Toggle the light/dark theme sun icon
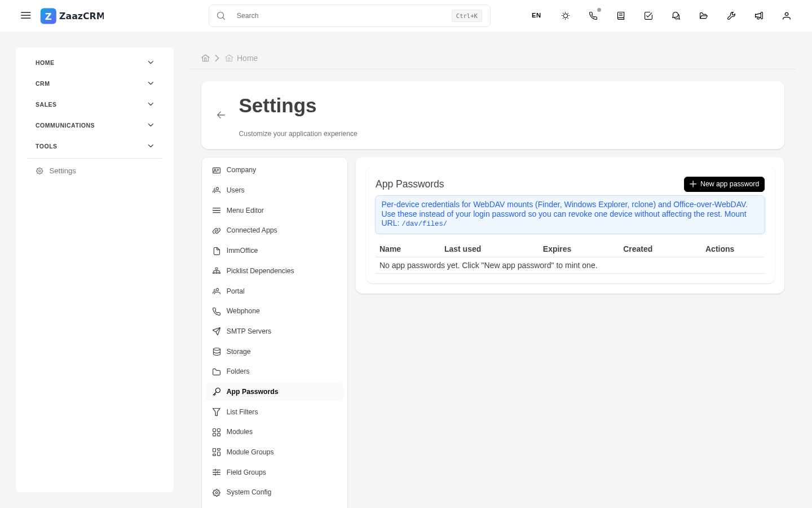The height and width of the screenshot is (508, 812). (x=566, y=16)
